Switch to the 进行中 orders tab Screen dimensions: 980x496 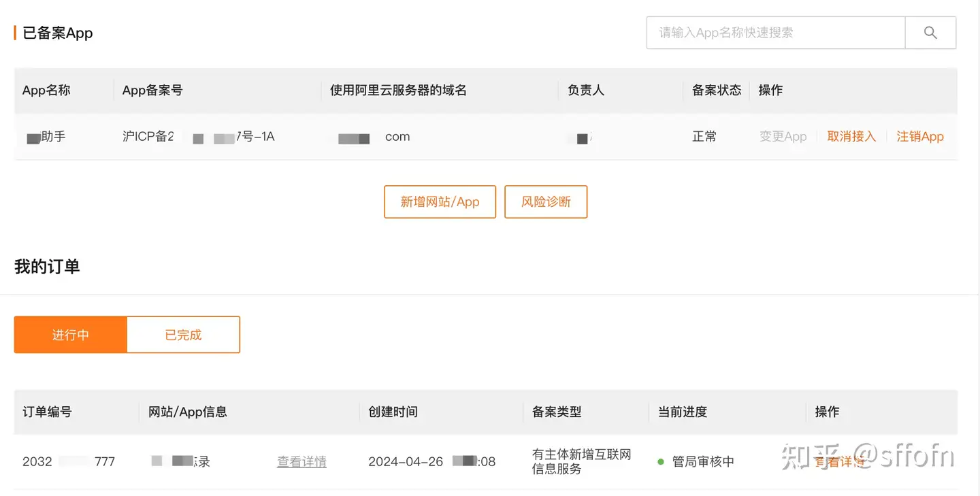point(71,335)
